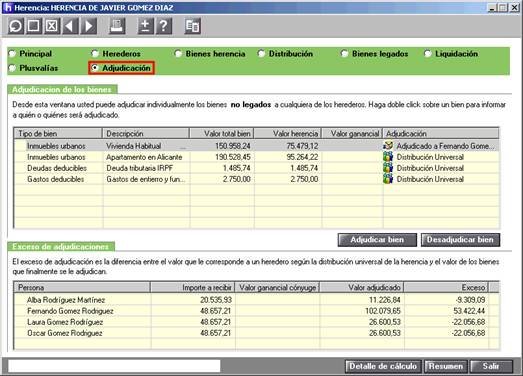Sort by Descripción column header
523x376 pixels.
(x=146, y=133)
